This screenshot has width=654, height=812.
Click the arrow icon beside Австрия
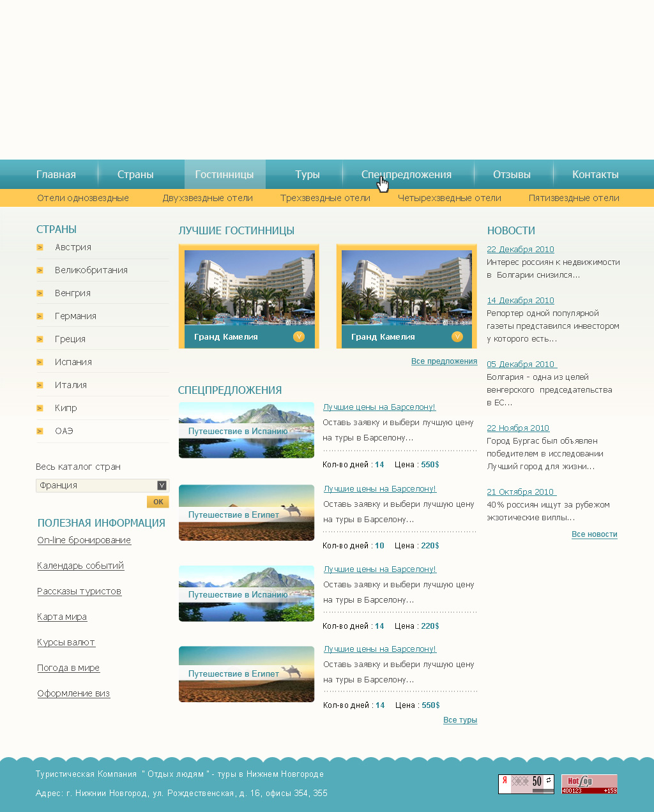(x=40, y=248)
